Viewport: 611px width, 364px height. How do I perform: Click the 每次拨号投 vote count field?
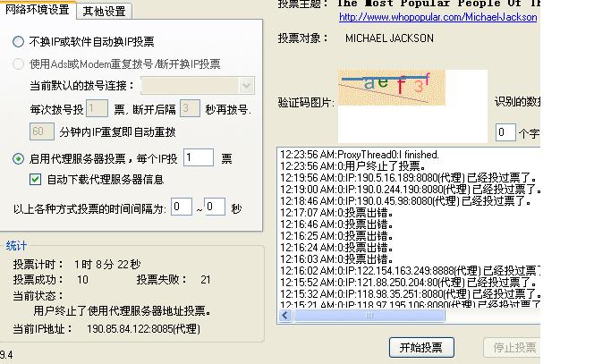pyautogui.click(x=98, y=109)
